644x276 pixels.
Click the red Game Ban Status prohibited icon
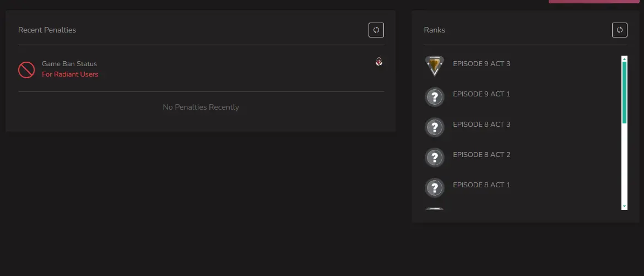[26, 69]
